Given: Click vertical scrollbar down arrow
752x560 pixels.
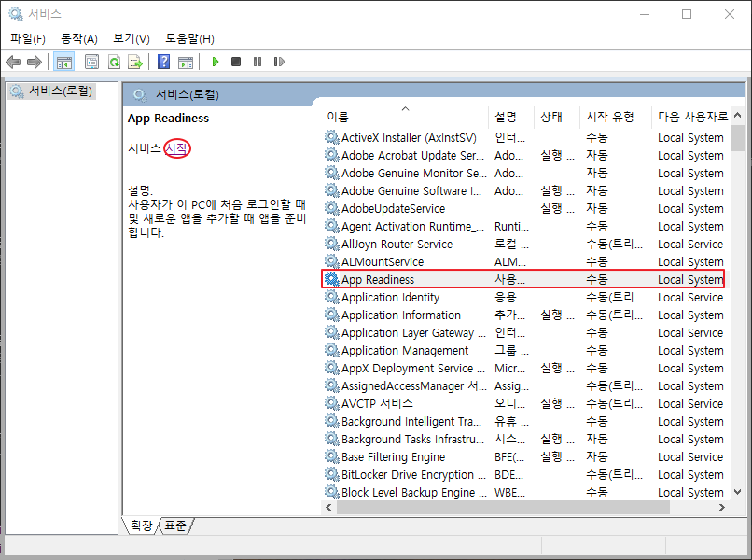Looking at the screenshot, I should [x=738, y=493].
